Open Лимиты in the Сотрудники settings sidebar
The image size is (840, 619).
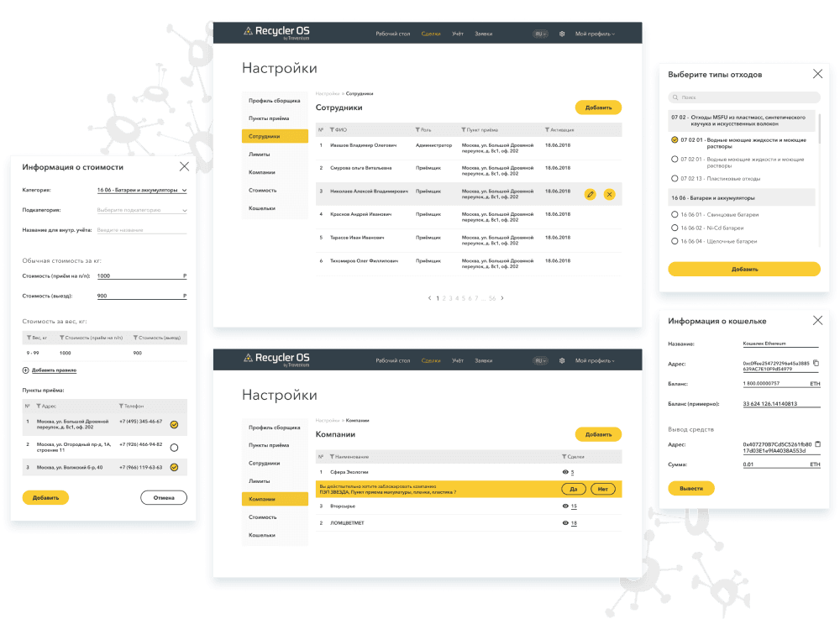[259, 155]
